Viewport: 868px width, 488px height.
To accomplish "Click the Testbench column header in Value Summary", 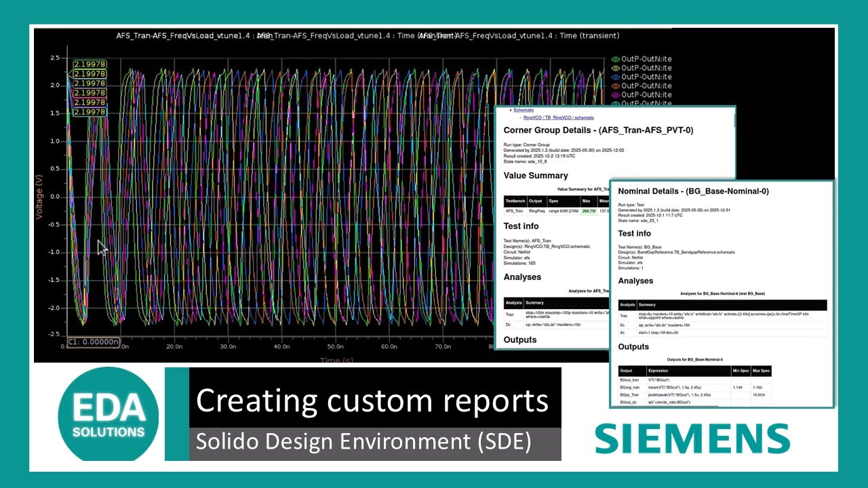I will pos(515,201).
